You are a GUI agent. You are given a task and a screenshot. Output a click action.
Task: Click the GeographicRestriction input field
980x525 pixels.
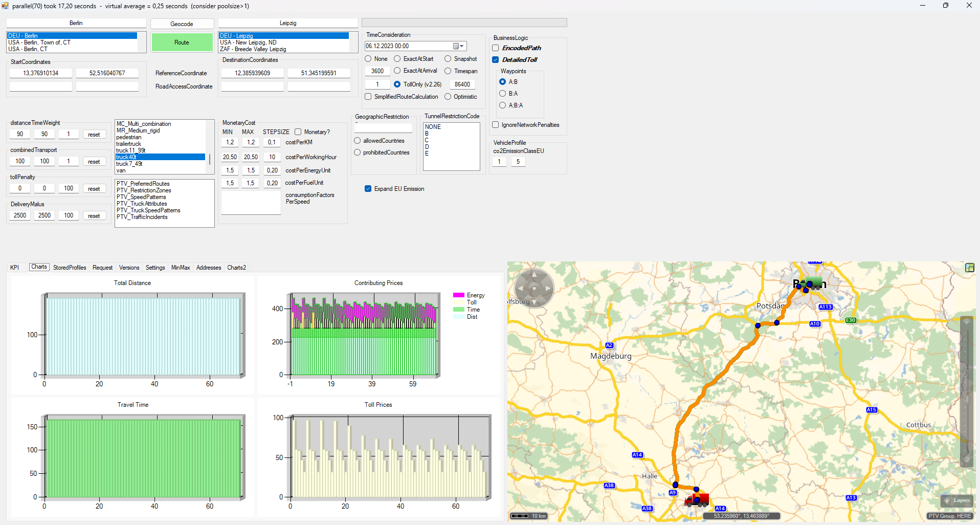click(x=383, y=128)
